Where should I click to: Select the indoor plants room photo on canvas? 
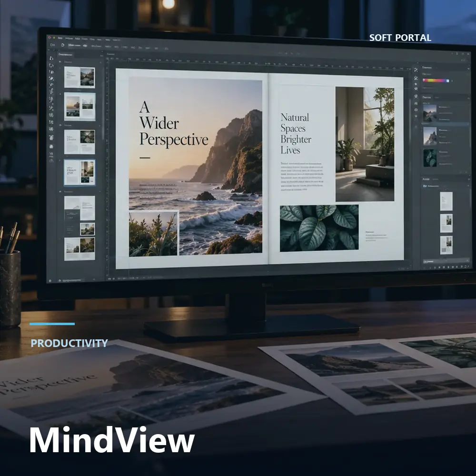point(365,144)
